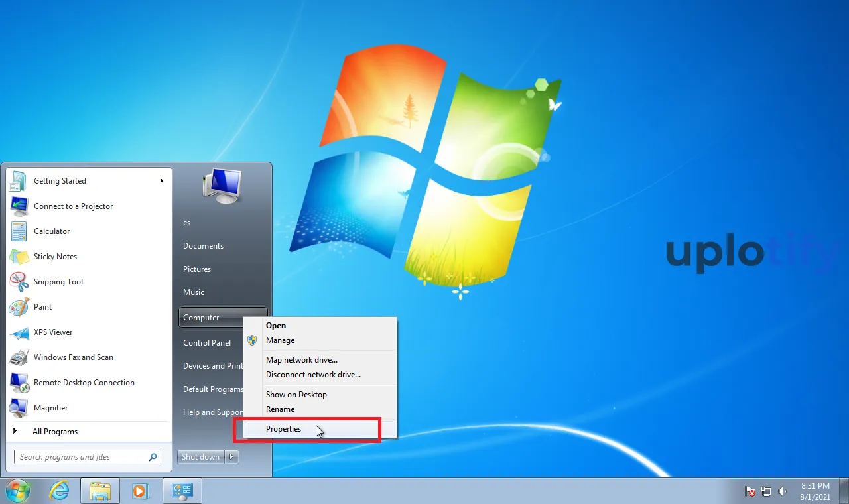
Task: Click the Start orb on the taskbar
Action: tap(18, 491)
